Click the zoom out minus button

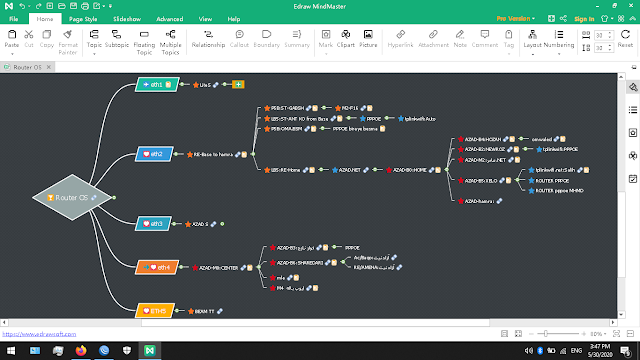point(531,334)
